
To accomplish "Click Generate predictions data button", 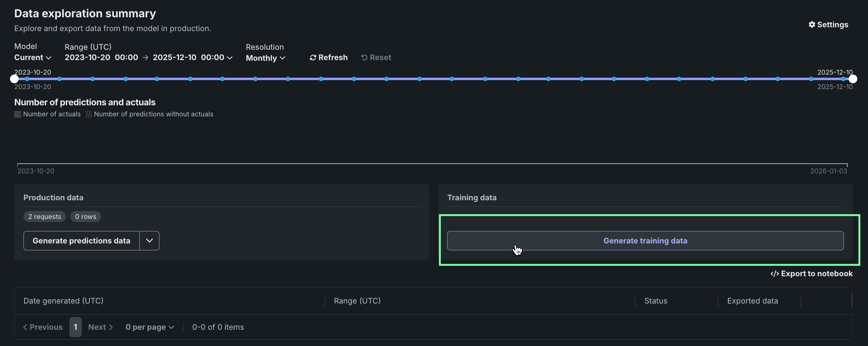I will click(x=81, y=241).
